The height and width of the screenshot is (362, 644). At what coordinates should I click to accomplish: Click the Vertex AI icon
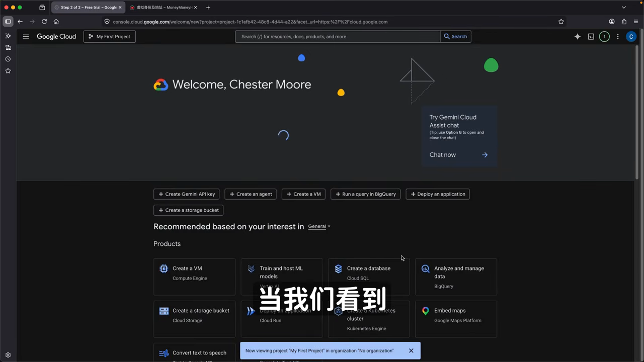pyautogui.click(x=251, y=269)
